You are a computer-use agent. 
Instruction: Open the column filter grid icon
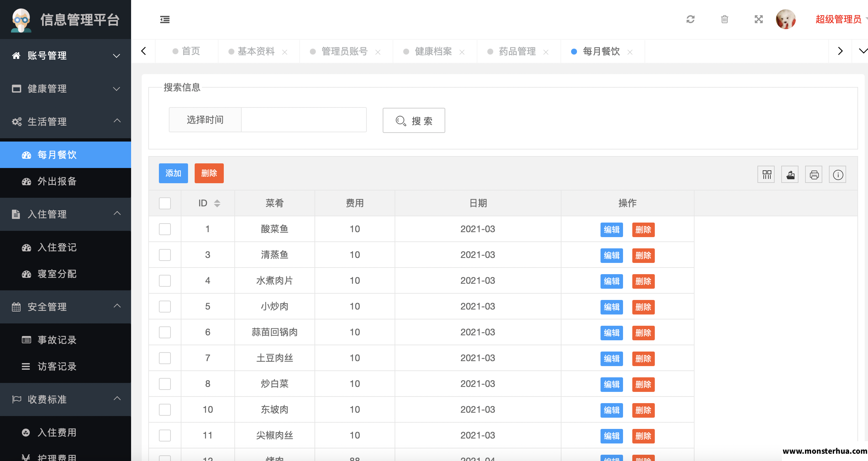click(x=766, y=175)
